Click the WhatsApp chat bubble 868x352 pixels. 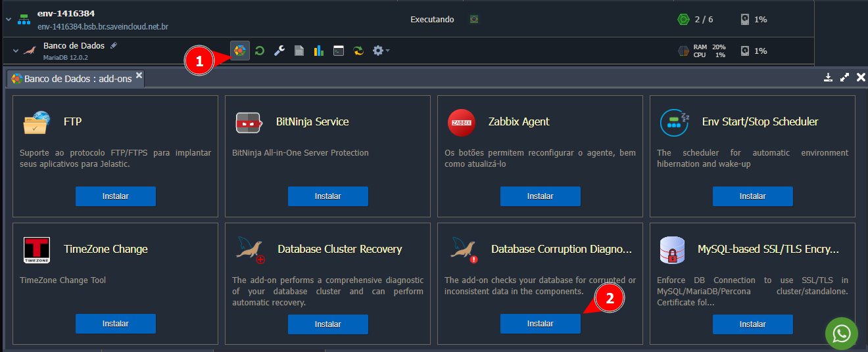pyautogui.click(x=841, y=334)
